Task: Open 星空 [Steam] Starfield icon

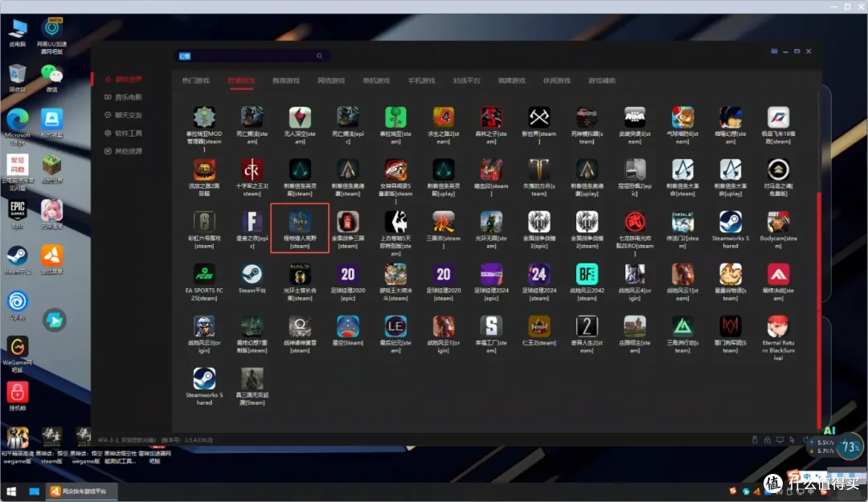Action: pyautogui.click(x=348, y=327)
